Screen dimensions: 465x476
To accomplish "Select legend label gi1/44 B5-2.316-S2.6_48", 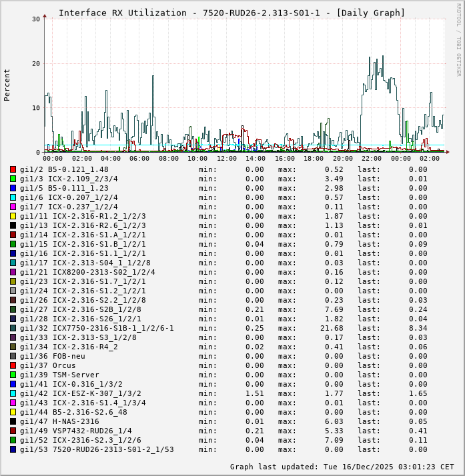I will coord(73,412).
